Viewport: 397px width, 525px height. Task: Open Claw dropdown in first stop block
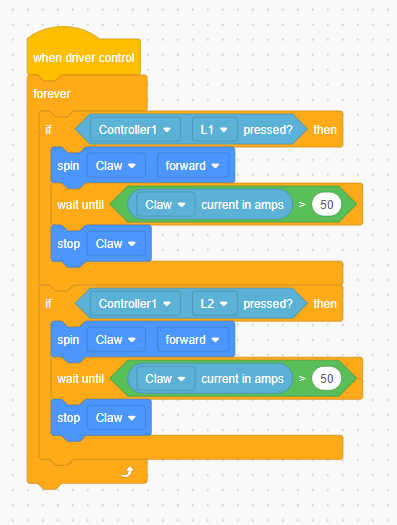tap(116, 244)
